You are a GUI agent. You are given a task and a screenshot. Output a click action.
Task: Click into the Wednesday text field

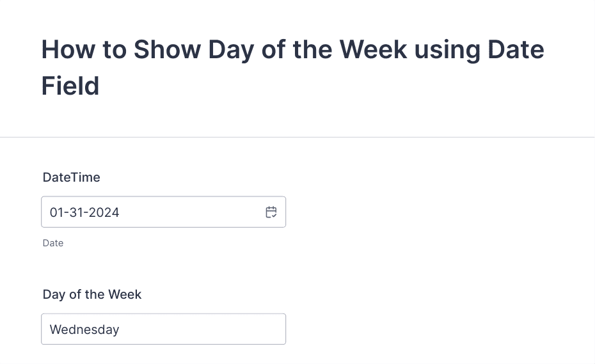(163, 329)
